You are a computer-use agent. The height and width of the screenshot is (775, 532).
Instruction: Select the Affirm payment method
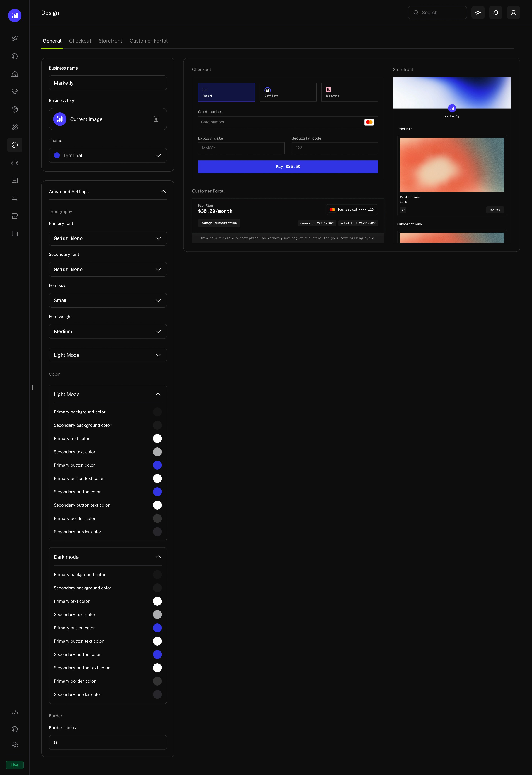pos(288,92)
